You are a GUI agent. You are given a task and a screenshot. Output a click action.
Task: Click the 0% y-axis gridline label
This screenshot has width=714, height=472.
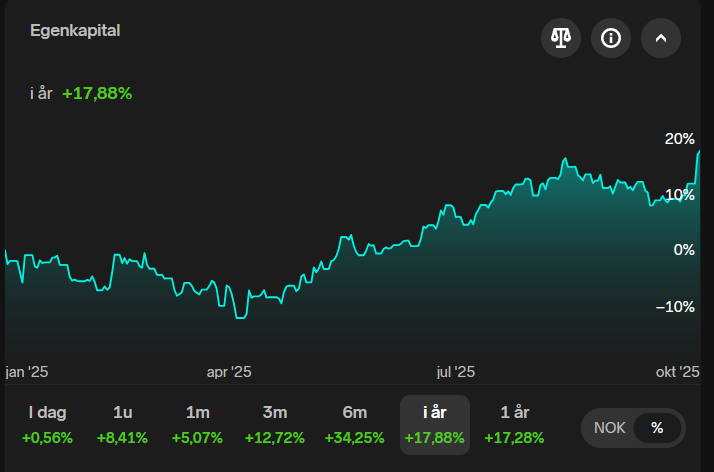click(x=683, y=250)
